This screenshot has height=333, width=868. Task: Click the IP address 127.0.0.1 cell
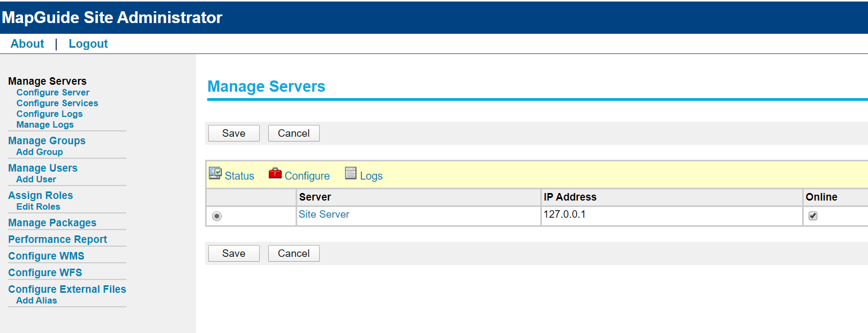pyautogui.click(x=671, y=216)
